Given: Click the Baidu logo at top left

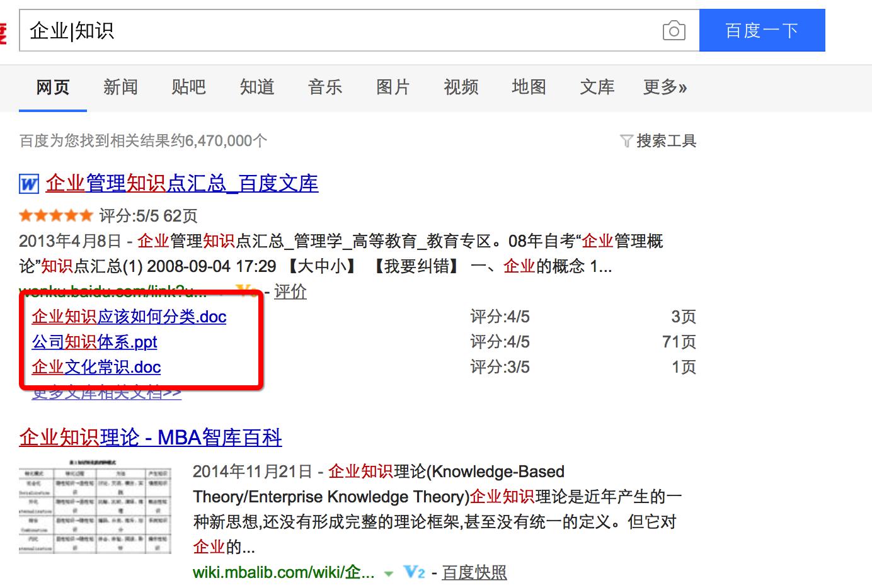Looking at the screenshot, I should (x=4, y=30).
